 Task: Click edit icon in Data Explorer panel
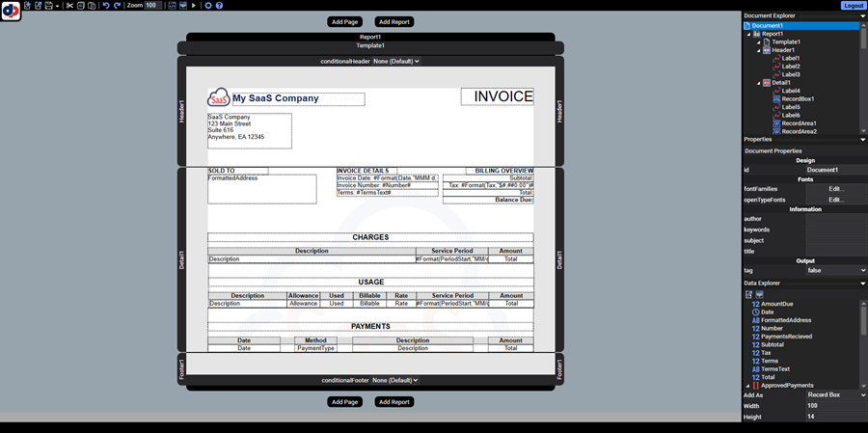click(x=748, y=294)
